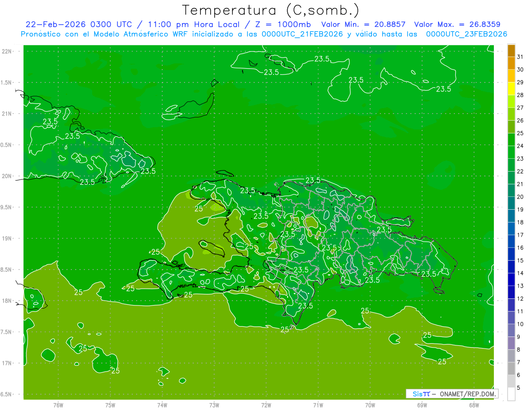The height and width of the screenshot is (411, 532).
Task: Click the "1.5N" latitude label
Action: (6, 82)
